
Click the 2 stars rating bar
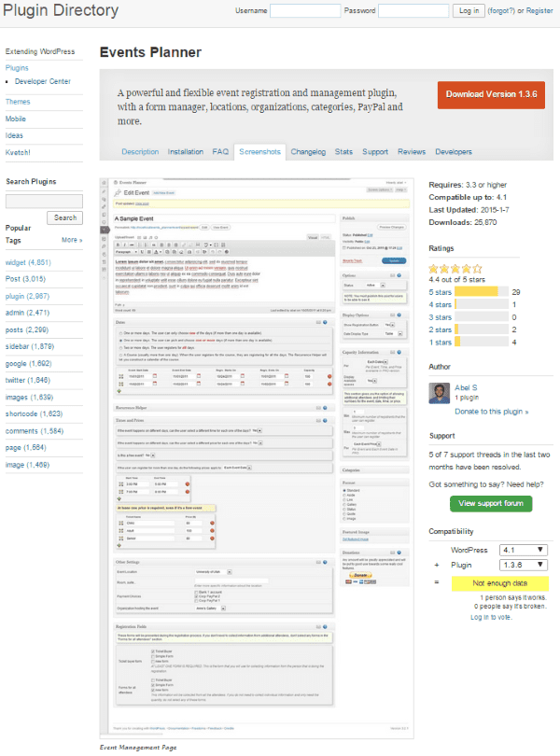click(x=482, y=329)
